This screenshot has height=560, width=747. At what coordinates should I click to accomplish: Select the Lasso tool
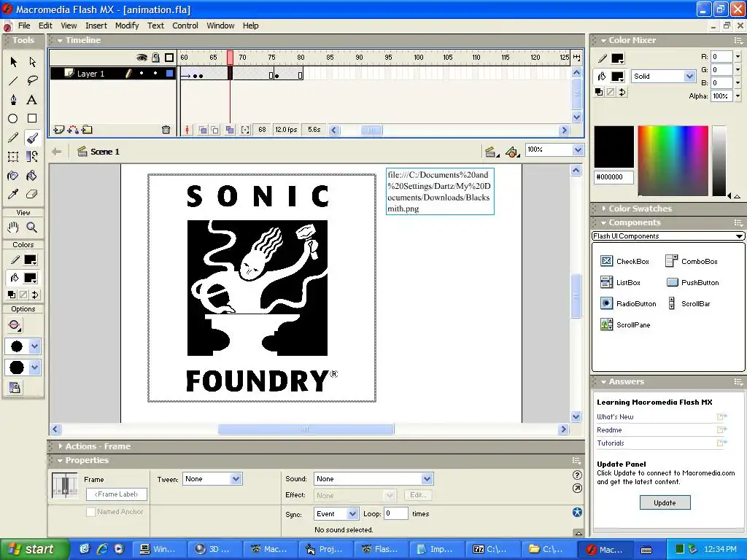pos(32,80)
